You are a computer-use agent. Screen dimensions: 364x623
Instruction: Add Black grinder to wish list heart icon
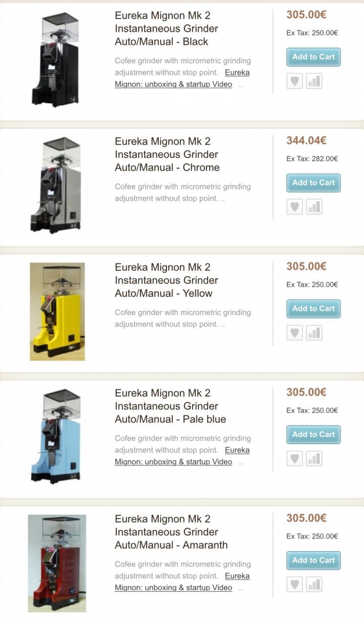pyautogui.click(x=295, y=81)
